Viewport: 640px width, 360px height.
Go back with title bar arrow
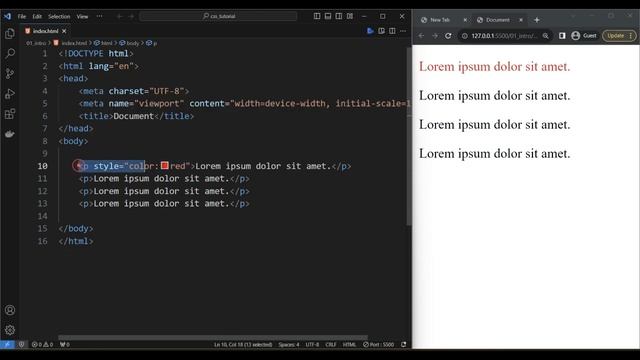click(120, 16)
